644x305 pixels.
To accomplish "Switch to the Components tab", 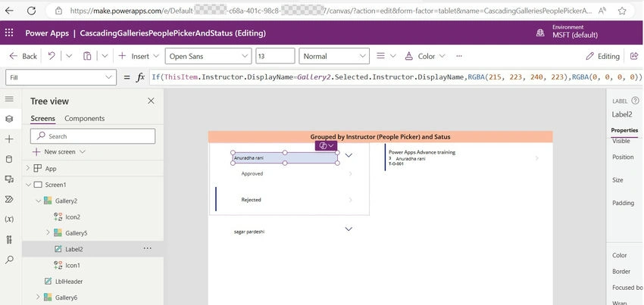I will [x=85, y=119].
